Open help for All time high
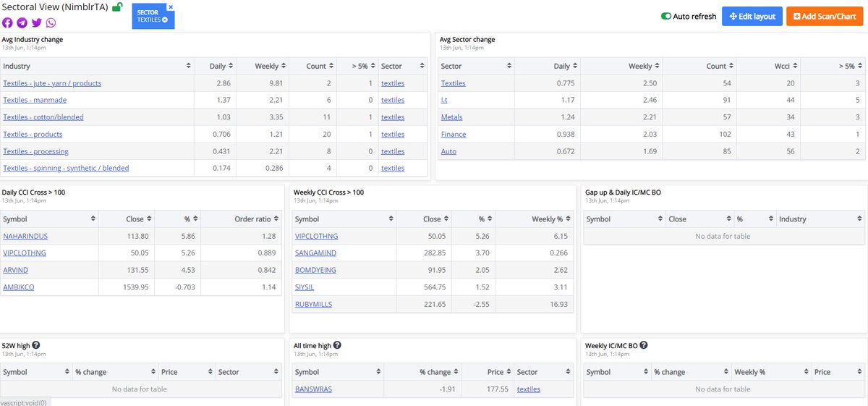This screenshot has width=868, height=406. click(338, 346)
